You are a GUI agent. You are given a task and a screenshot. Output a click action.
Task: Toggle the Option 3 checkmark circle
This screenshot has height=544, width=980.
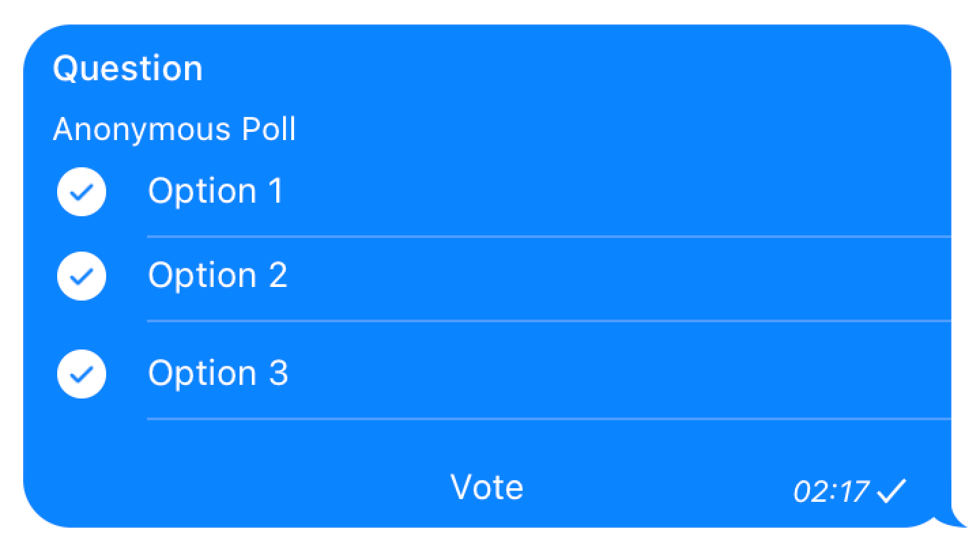point(82,373)
